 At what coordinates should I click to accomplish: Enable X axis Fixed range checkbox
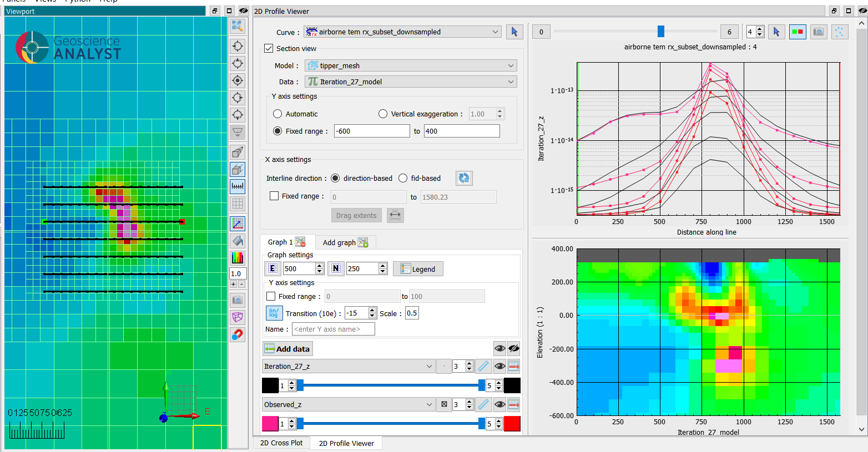(x=274, y=196)
